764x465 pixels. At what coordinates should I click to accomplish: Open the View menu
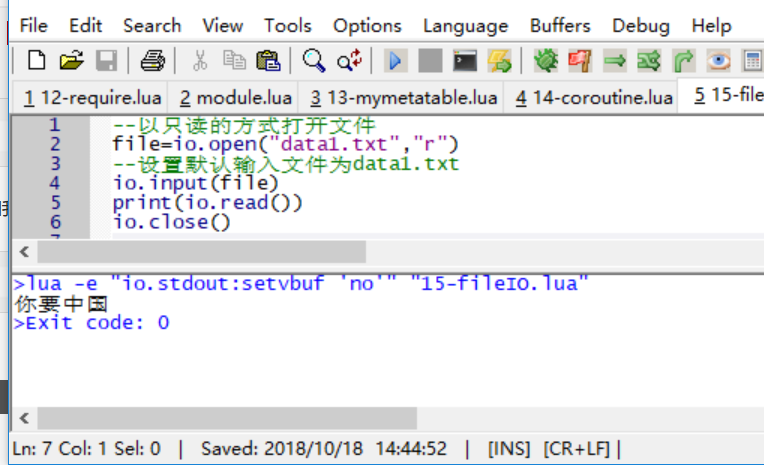click(x=223, y=25)
